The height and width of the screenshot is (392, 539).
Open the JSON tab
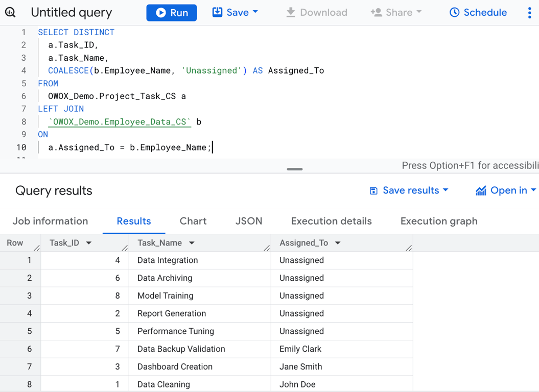[x=248, y=221]
